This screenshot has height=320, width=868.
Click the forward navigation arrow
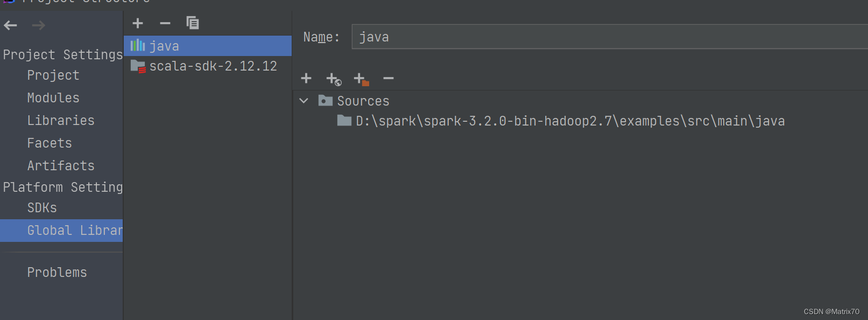coord(38,25)
